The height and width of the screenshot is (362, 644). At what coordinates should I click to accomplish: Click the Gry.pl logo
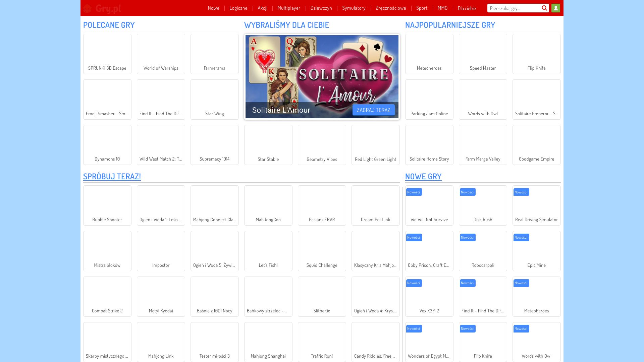pyautogui.click(x=102, y=8)
